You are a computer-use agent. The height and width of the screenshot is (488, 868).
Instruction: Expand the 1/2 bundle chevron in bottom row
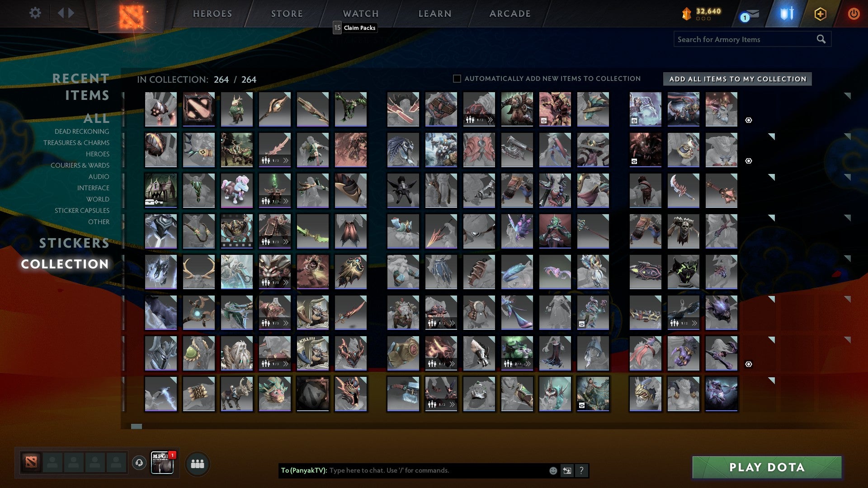click(x=453, y=404)
